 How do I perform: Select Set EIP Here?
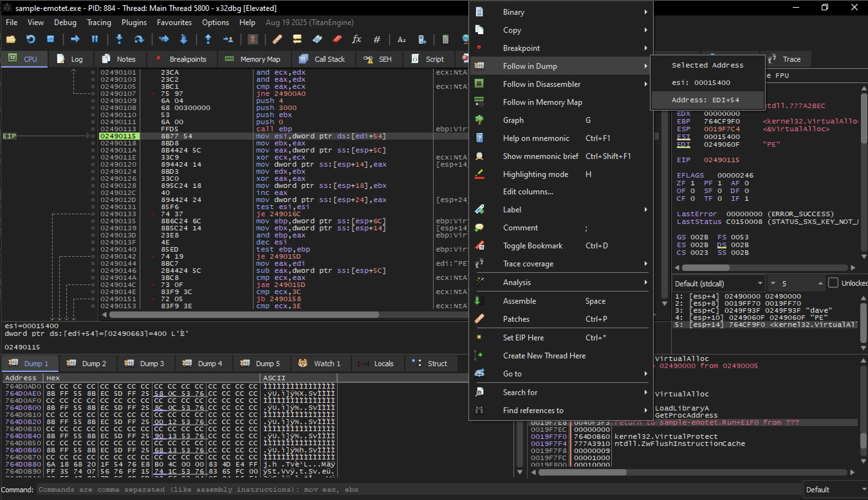click(x=561, y=338)
